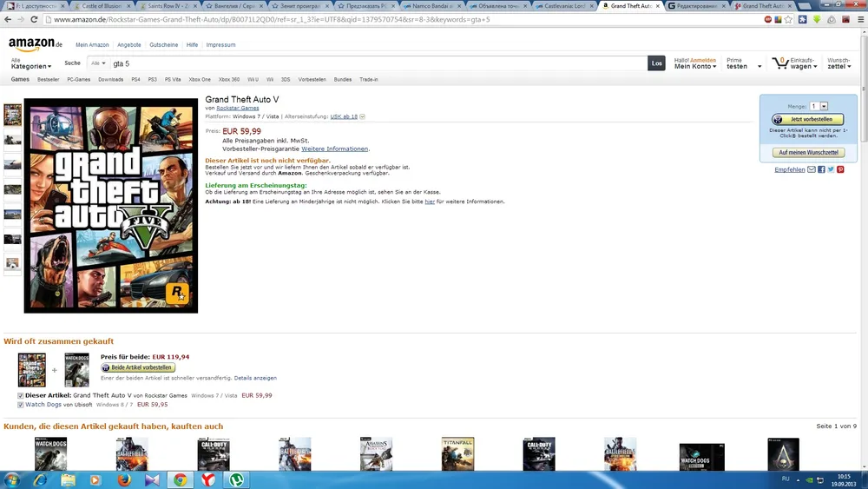Switch to the Castle of Illusion tab
Screen dimensions: 868x489
click(x=102, y=6)
